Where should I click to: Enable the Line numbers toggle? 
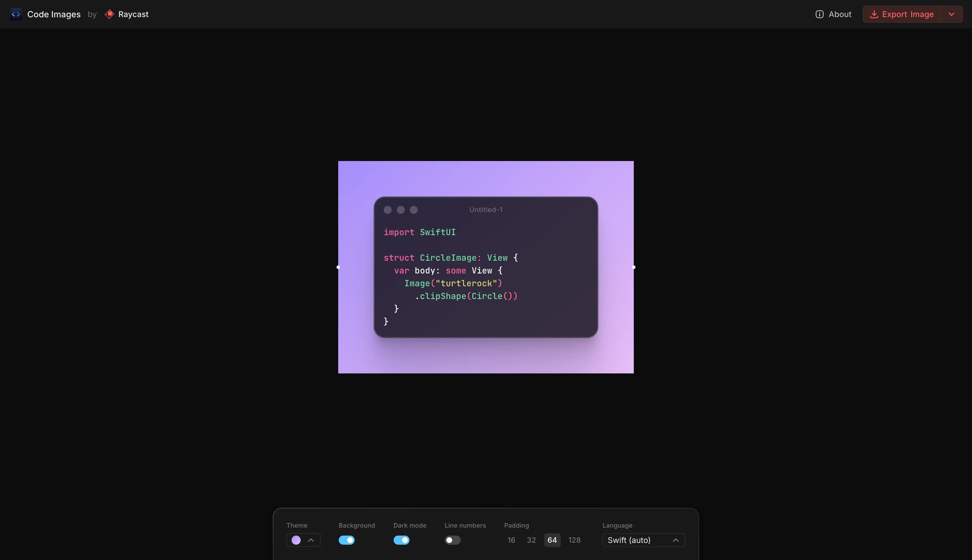point(452,540)
